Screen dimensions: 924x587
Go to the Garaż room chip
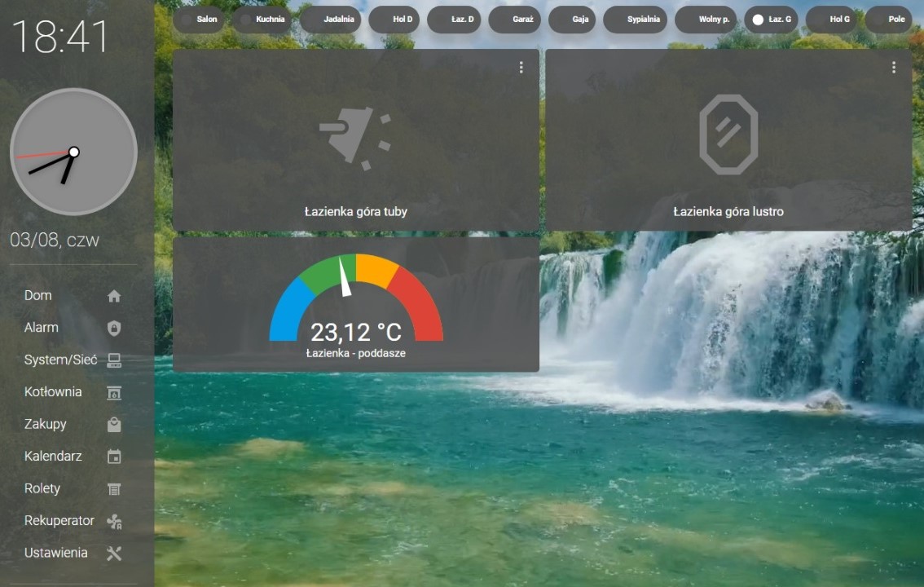pos(514,20)
